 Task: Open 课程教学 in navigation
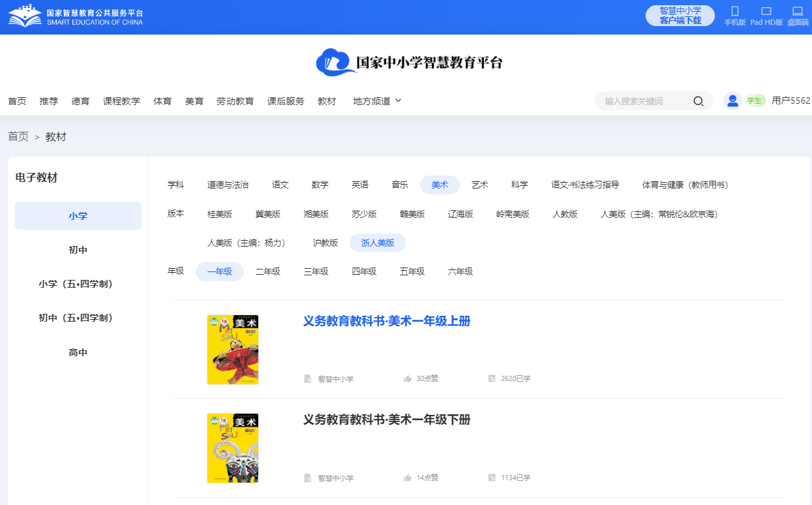(x=122, y=101)
